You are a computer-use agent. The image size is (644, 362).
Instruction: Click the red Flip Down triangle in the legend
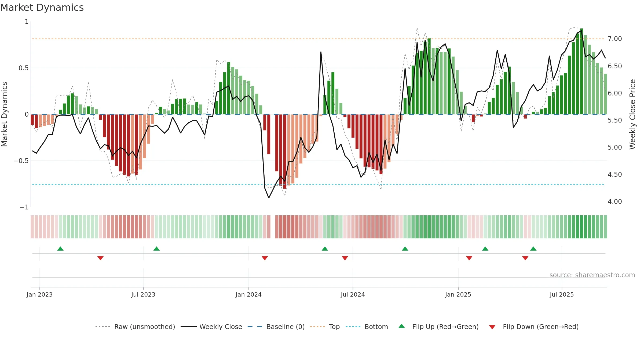click(492, 327)
